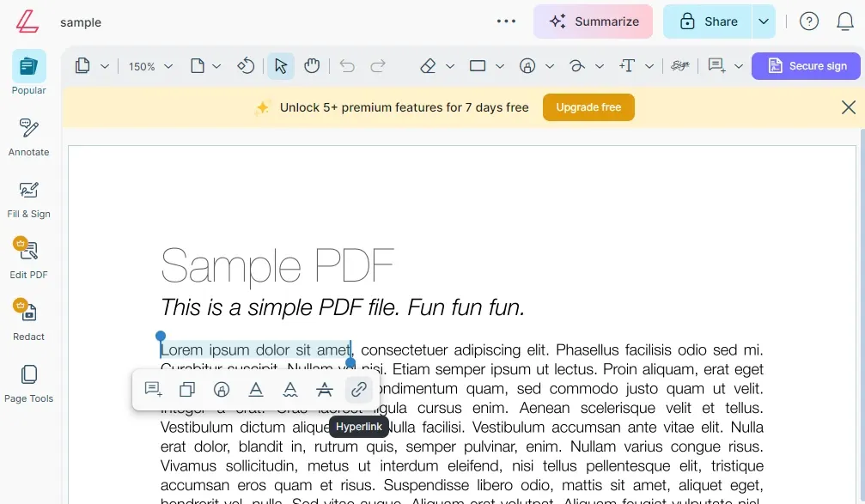Add a comment to selected text
865x504 pixels.
152,388
